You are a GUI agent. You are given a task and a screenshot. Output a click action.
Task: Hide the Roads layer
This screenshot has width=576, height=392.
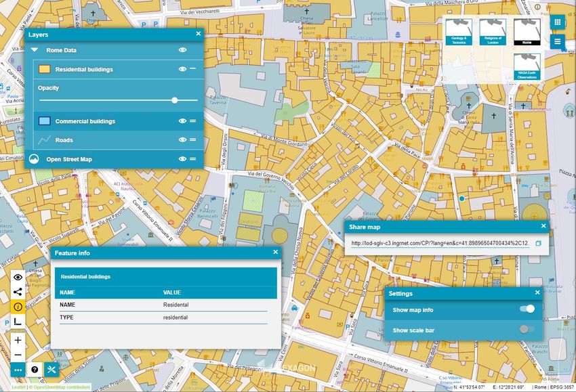point(182,139)
